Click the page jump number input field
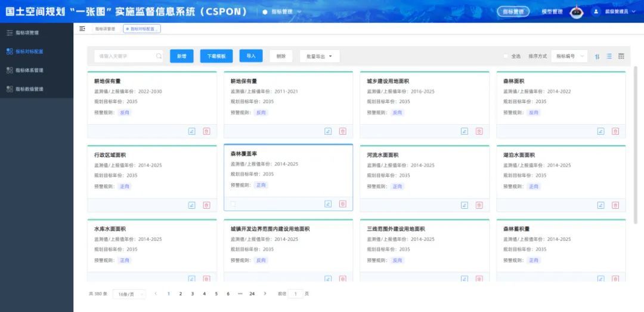Screen dimensions: 644x312 [296, 294]
